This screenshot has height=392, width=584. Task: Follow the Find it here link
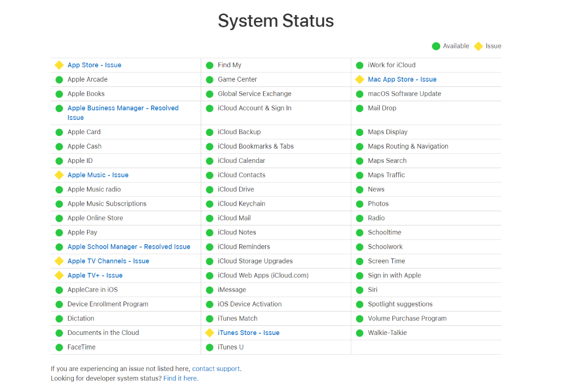pyautogui.click(x=180, y=378)
